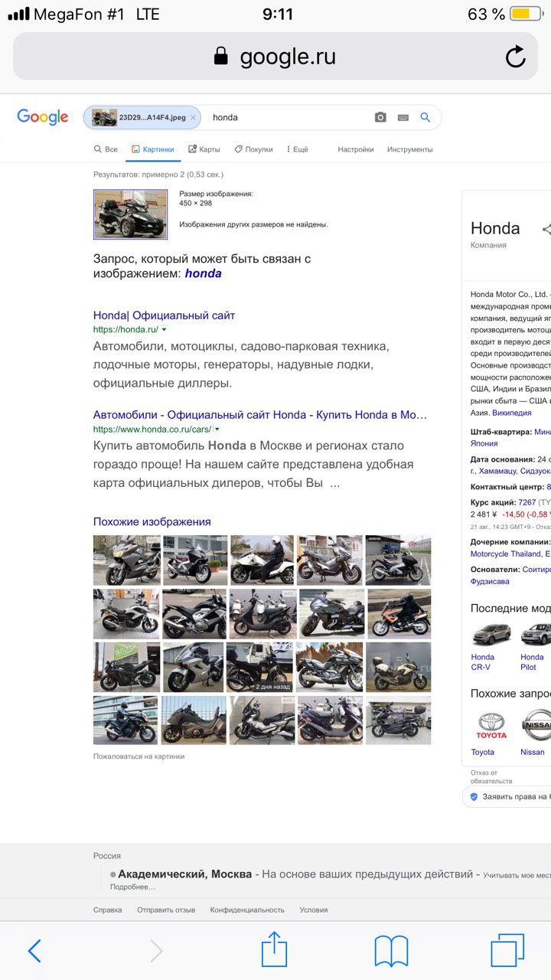This screenshot has width=551, height=980.
Task: Open the Ещё more options menu
Action: 297,149
